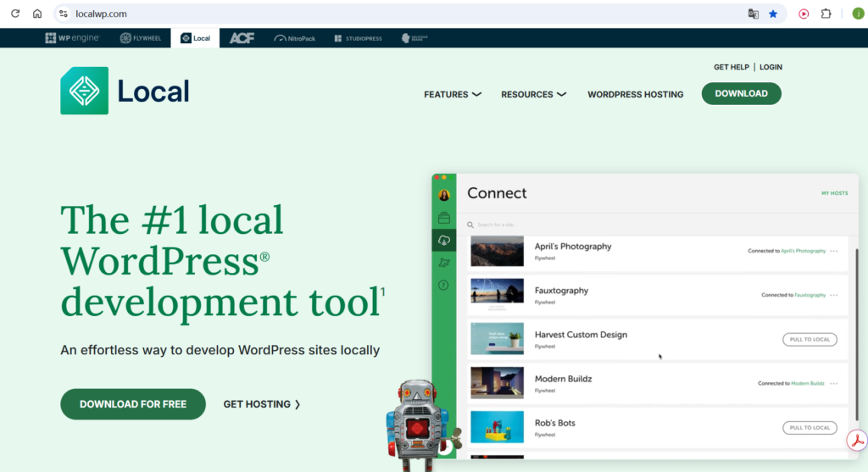Open the browser extensions puzzle icon

[826, 14]
